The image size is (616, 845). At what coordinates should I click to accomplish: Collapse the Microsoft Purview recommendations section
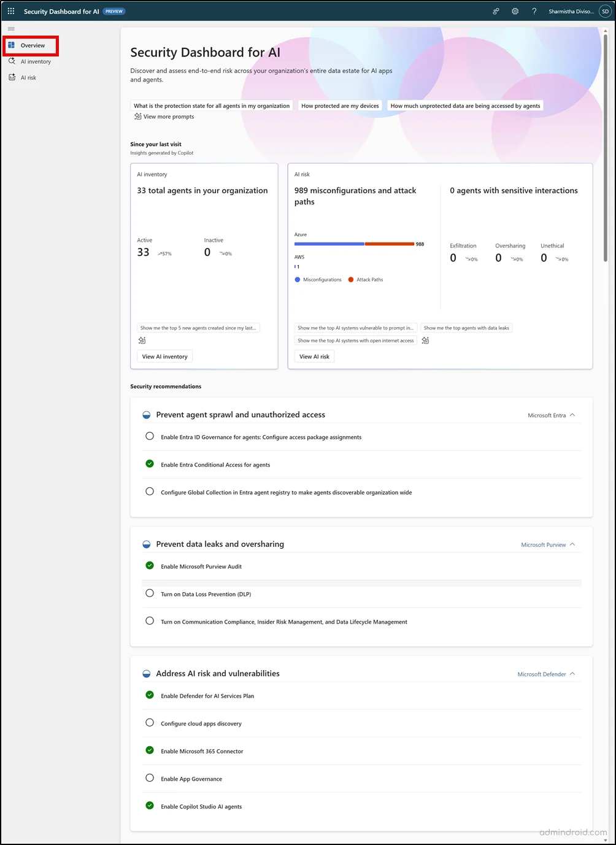[x=572, y=544]
